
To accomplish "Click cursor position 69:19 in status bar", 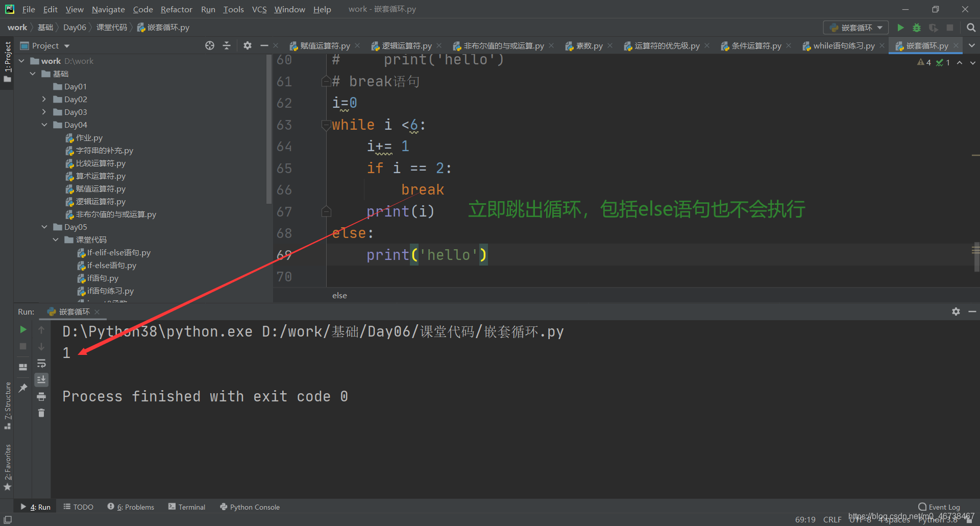I will coord(805,519).
